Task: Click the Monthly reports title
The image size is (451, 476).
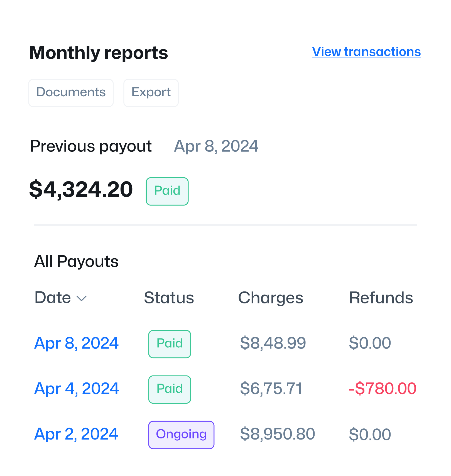Action: point(99,52)
